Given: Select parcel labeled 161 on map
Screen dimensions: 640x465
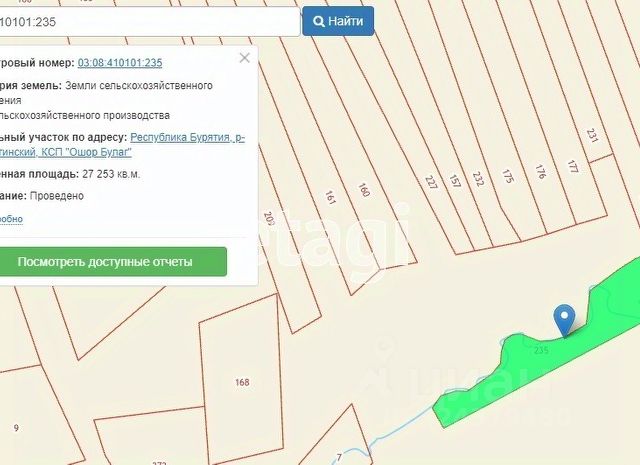Looking at the screenshot, I should [330, 197].
